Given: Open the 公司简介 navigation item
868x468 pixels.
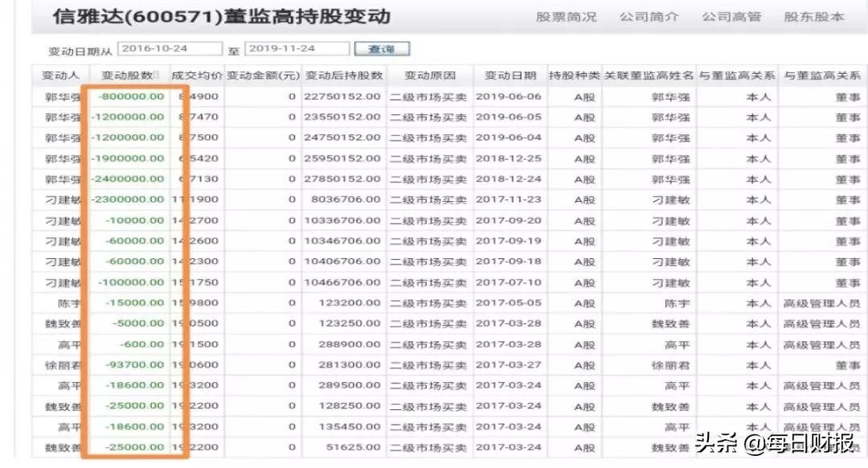Looking at the screenshot, I should point(647,14).
